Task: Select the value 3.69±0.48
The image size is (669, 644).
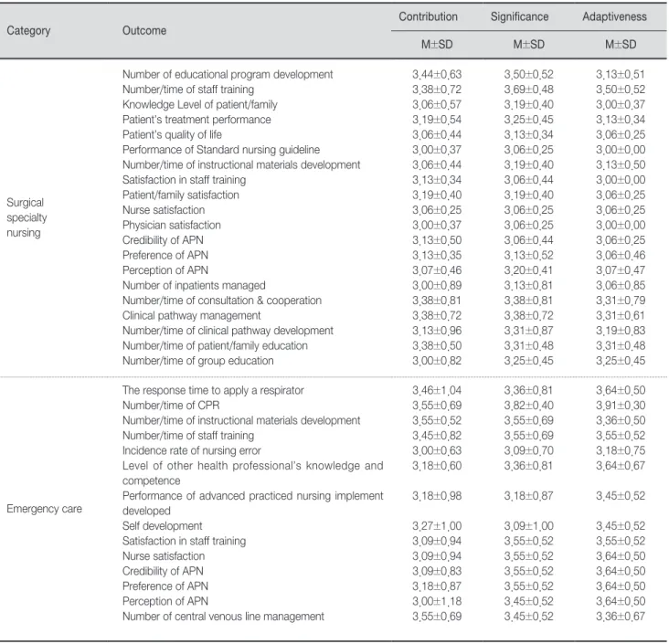Action: pyautogui.click(x=528, y=90)
